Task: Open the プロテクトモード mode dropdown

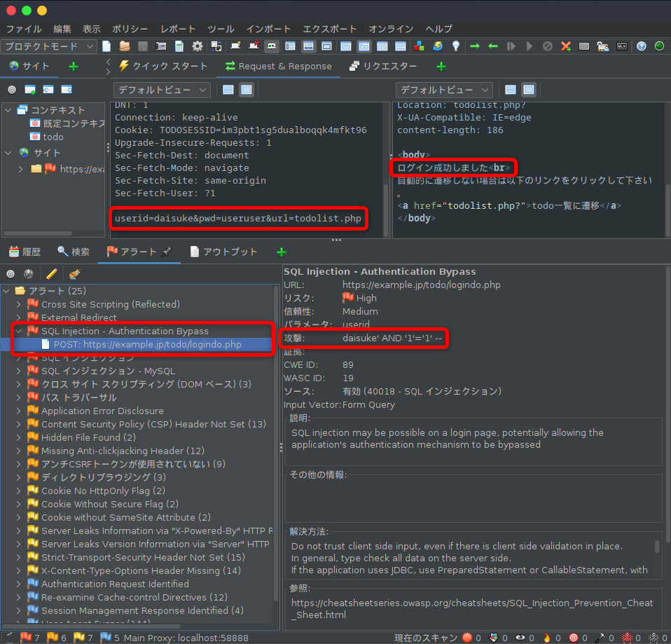Action: 48,46
